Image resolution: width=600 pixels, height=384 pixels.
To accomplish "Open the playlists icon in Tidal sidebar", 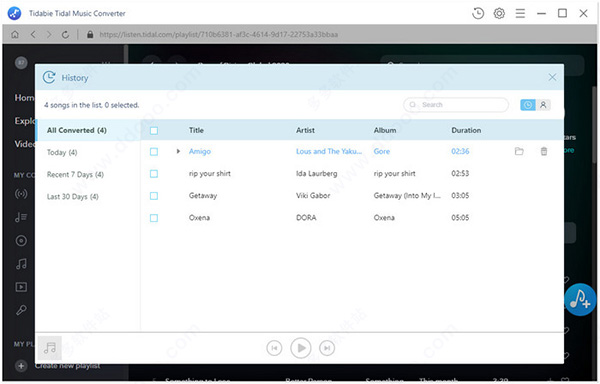I will point(21,217).
